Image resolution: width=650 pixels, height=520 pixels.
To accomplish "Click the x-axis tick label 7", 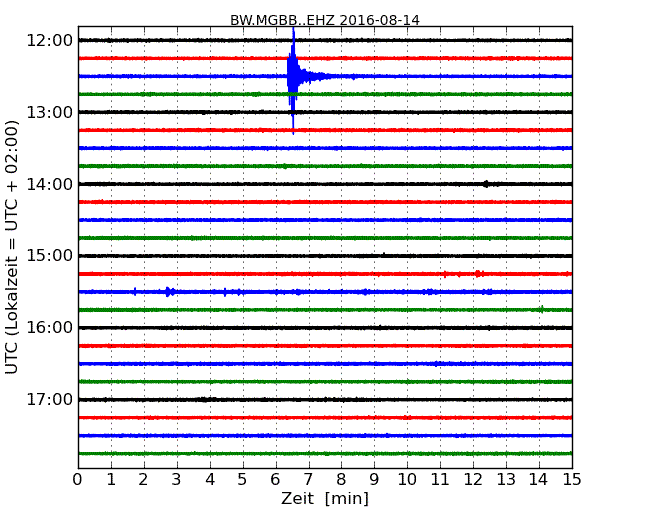I will (x=308, y=480).
